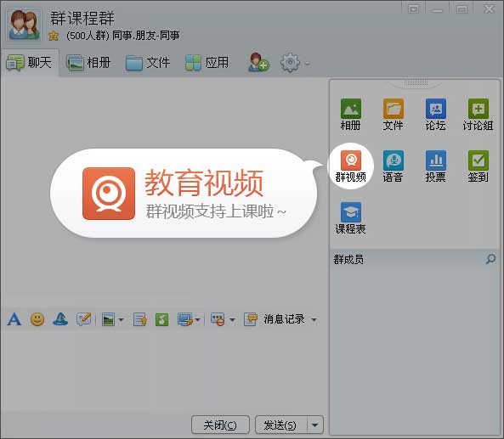
Task: Click the gold star group level icon
Action: click(x=54, y=36)
